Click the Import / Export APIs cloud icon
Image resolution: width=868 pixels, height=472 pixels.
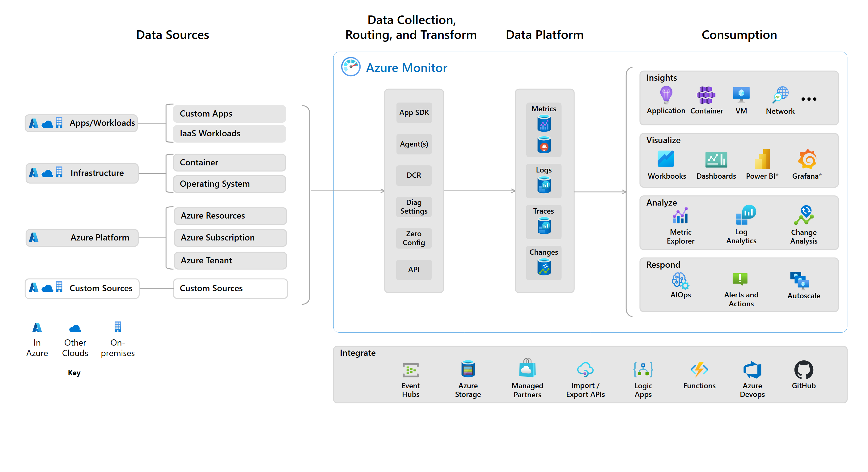585,369
